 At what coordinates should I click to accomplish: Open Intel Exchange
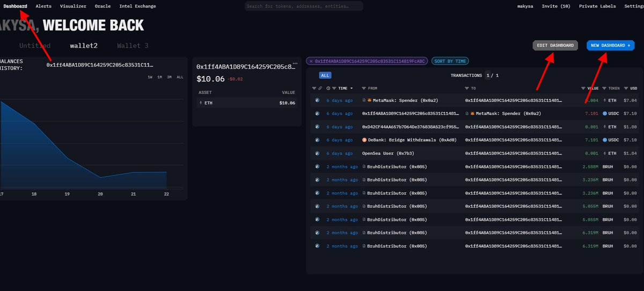click(137, 6)
